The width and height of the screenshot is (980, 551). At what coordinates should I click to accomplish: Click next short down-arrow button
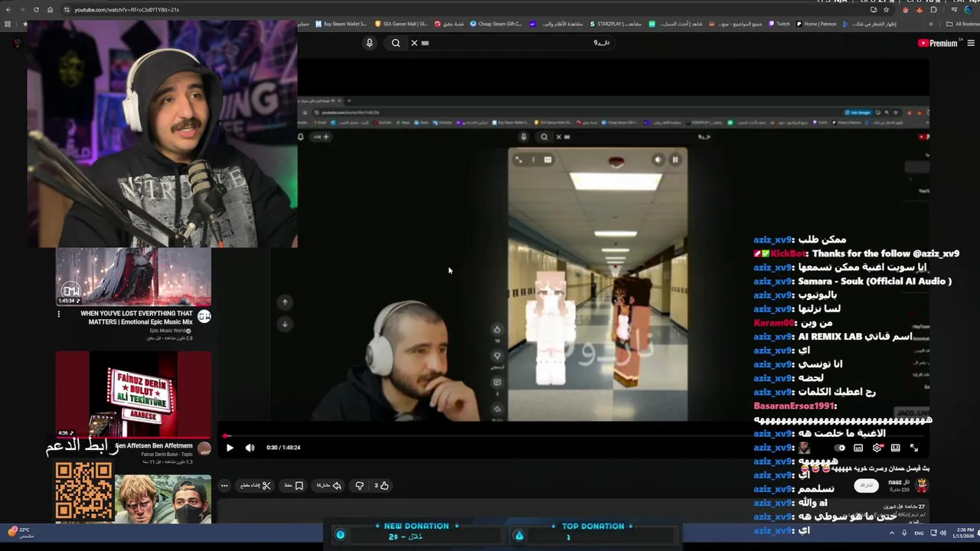coord(285,324)
